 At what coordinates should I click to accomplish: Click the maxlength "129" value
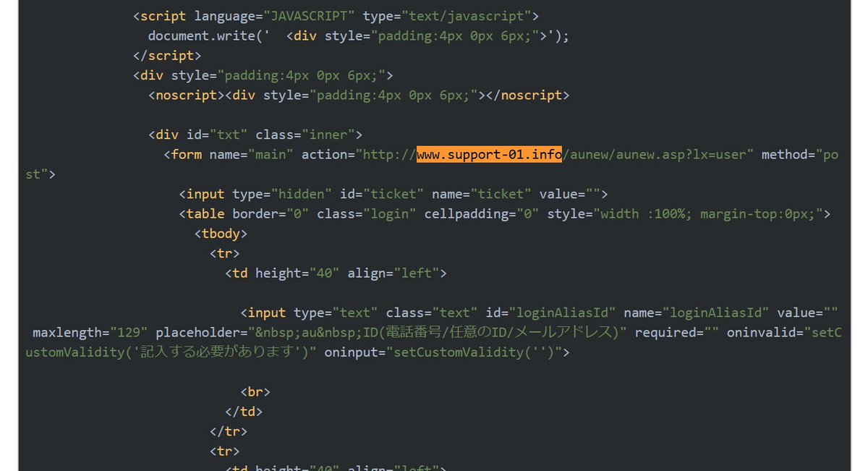[129, 332]
